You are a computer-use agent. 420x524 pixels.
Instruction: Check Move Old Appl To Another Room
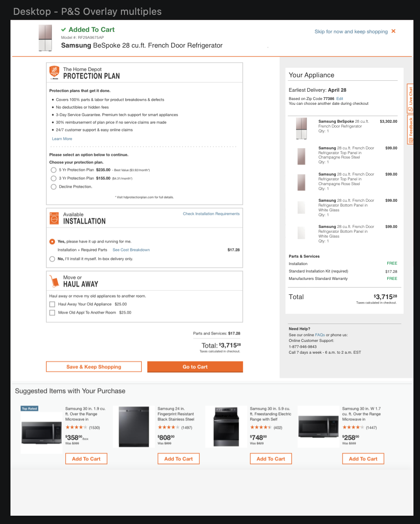click(52, 313)
